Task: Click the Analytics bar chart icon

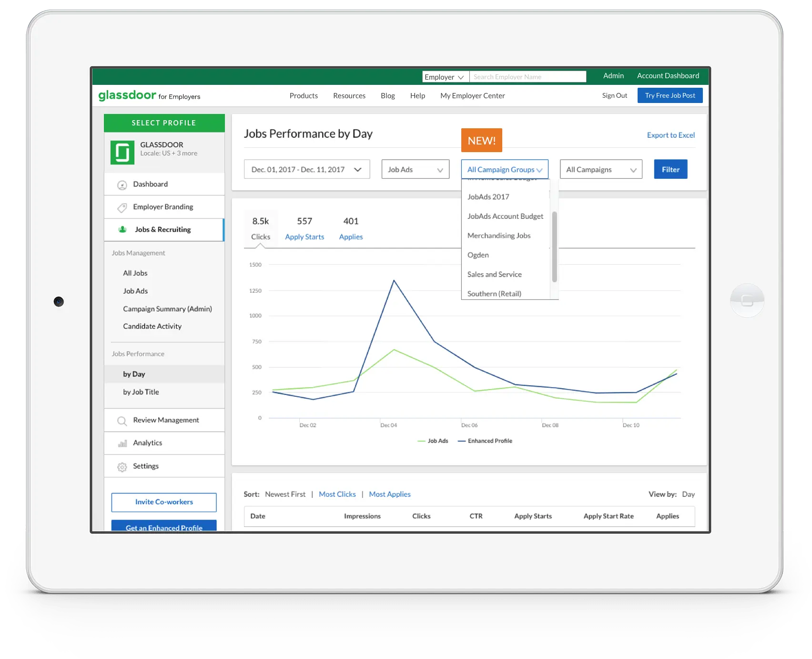Action: (122, 443)
